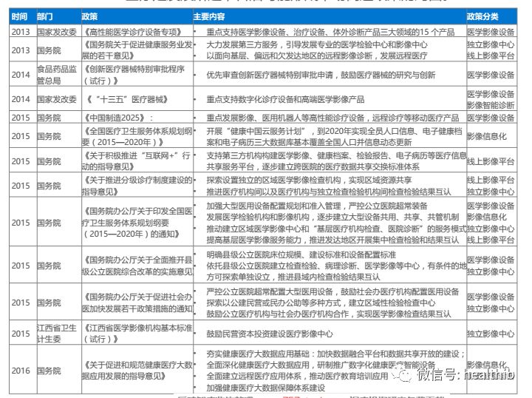The height and width of the screenshot is (398, 532).
Task: Click content text 重点支持数字化诊疗设备和高端医学影像产品
Action: click(x=285, y=99)
